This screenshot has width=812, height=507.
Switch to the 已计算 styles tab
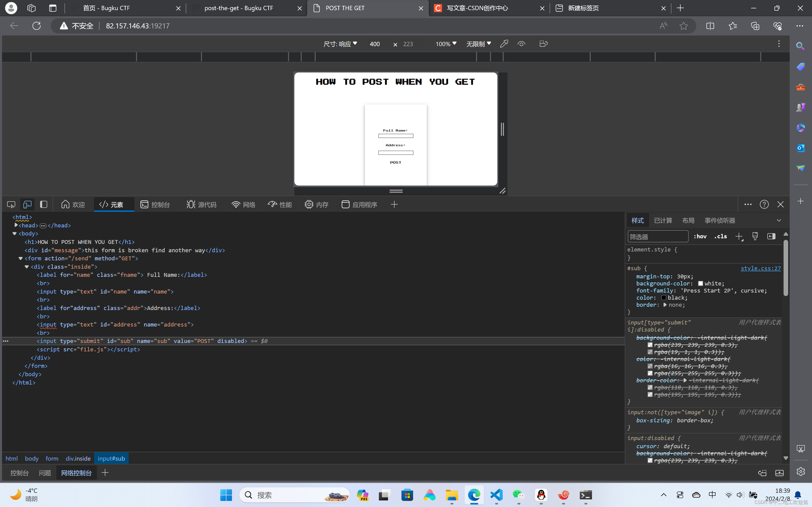pyautogui.click(x=663, y=220)
